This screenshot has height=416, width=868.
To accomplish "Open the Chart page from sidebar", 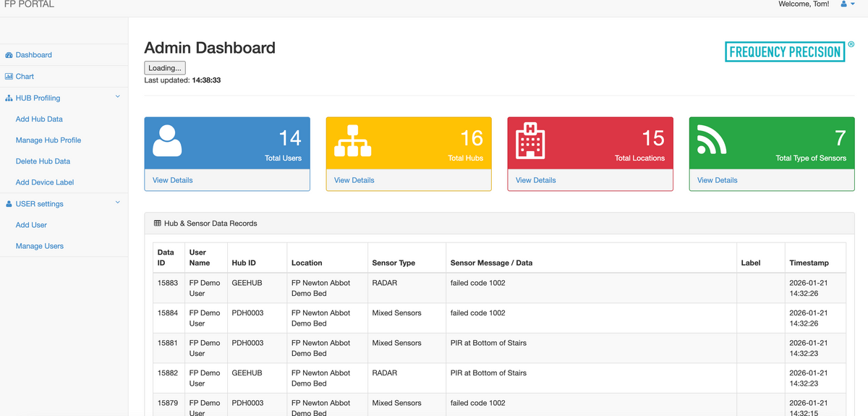I will 25,76.
